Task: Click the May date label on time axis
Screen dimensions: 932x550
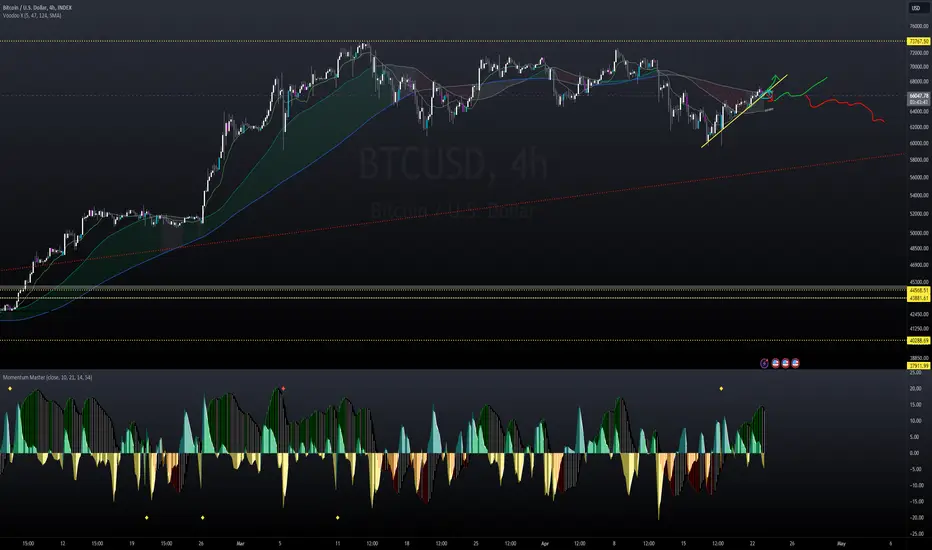Action: point(841,543)
